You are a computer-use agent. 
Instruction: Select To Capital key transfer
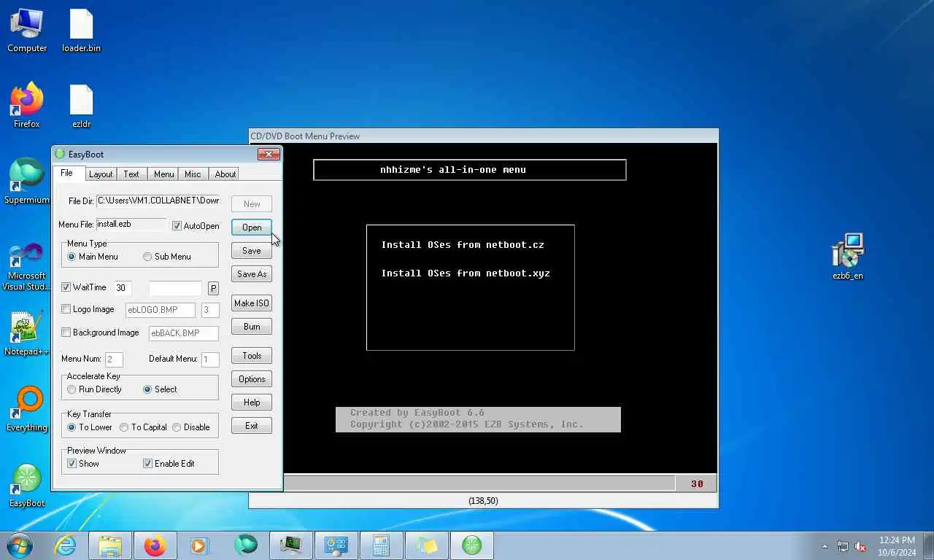[144, 427]
